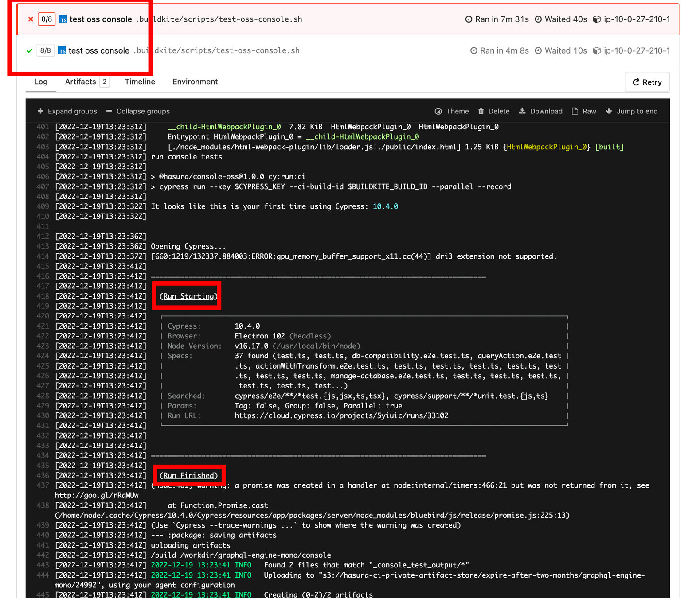Click the '--- :package: saving artifacts' line
This screenshot has height=598, width=700.
[x=214, y=535]
